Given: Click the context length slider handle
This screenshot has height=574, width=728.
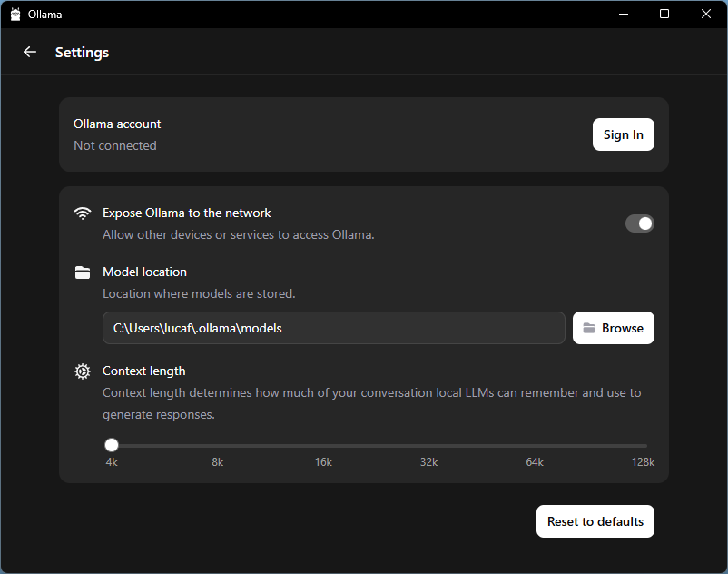Looking at the screenshot, I should pyautogui.click(x=112, y=445).
